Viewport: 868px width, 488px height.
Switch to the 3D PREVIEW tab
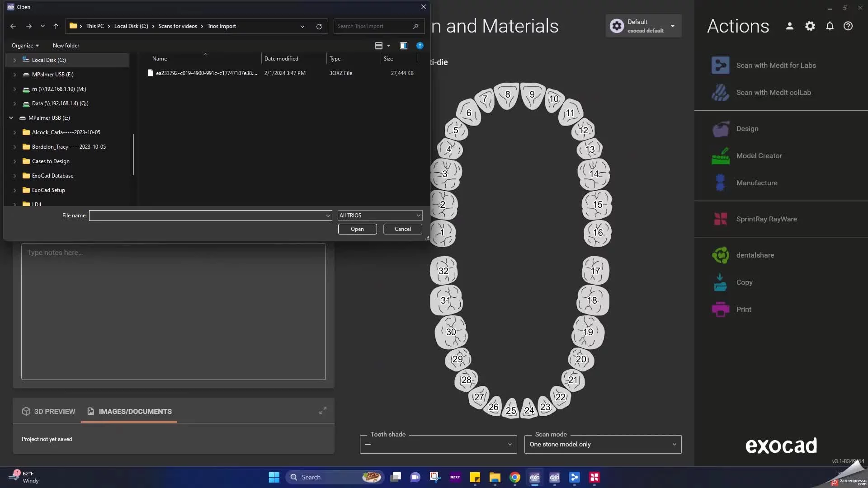pos(48,411)
